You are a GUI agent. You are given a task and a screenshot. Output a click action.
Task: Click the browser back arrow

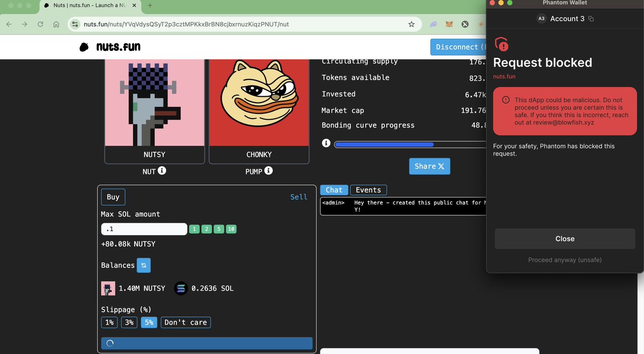(9, 24)
